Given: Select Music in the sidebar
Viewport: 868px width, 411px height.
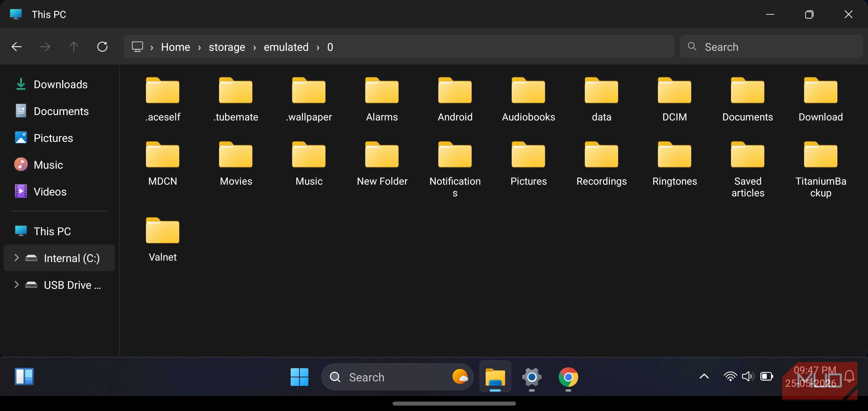Looking at the screenshot, I should coord(59,165).
